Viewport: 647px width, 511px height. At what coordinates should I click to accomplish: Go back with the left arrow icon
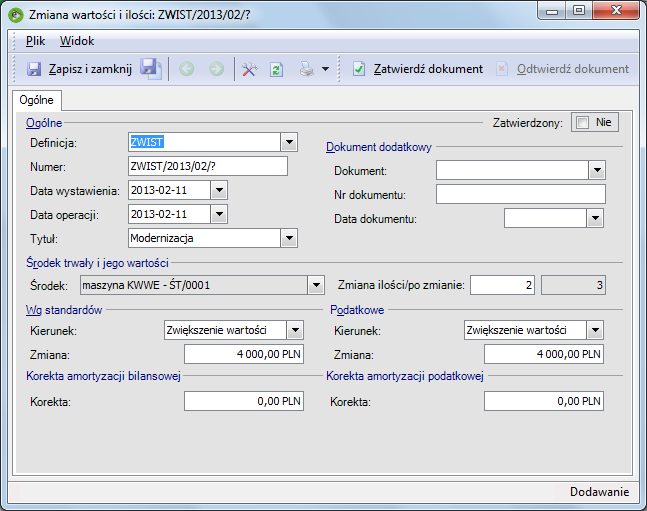click(187, 69)
